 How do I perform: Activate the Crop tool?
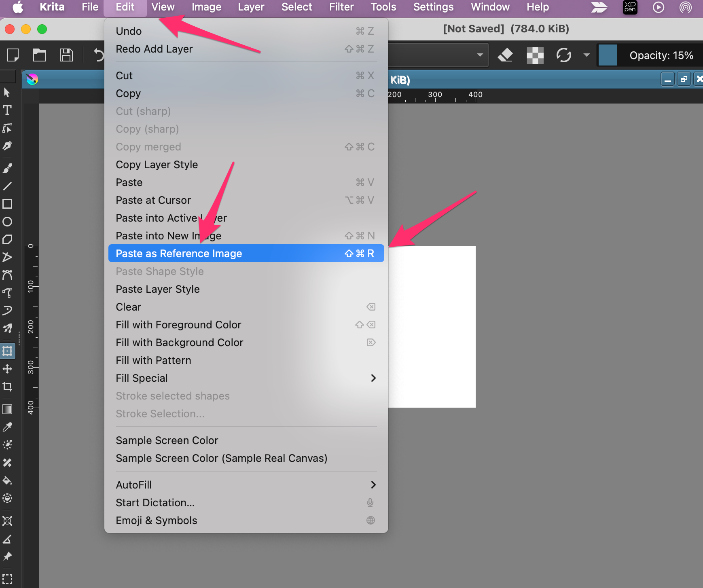coord(7,387)
